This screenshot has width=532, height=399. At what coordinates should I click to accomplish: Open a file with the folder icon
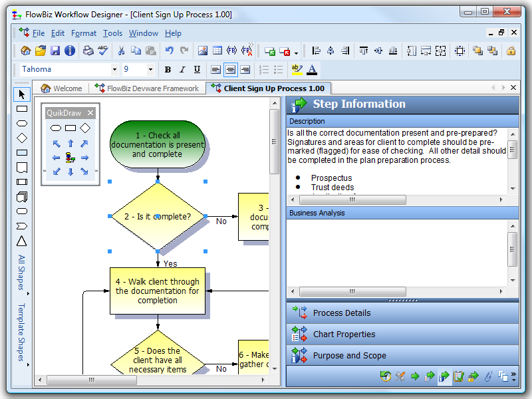(41, 51)
